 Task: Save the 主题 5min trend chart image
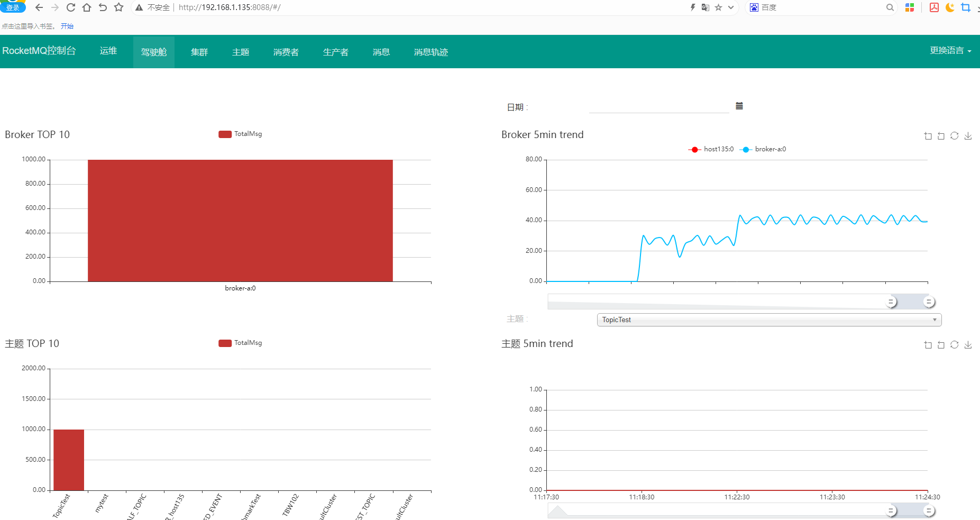pos(968,345)
